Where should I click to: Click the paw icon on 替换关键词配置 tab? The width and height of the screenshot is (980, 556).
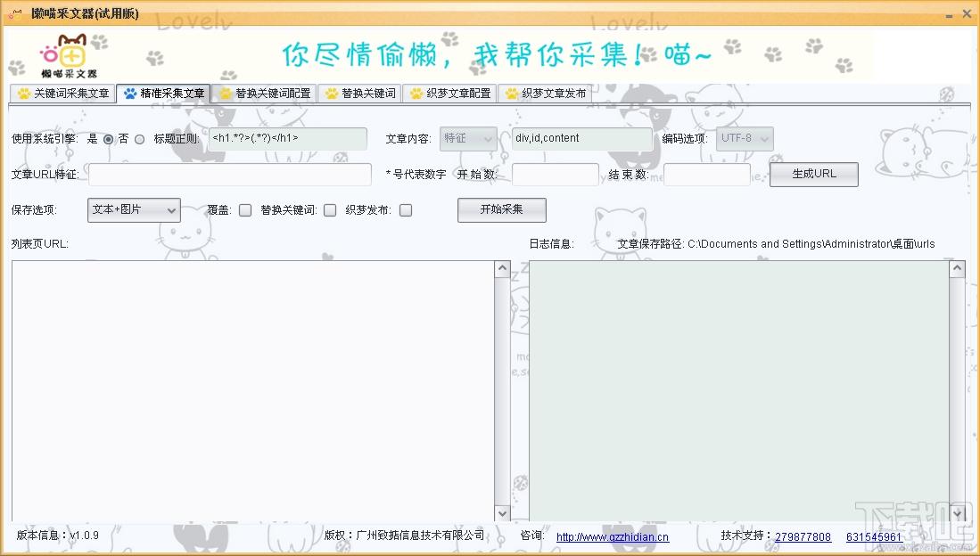pyautogui.click(x=226, y=94)
